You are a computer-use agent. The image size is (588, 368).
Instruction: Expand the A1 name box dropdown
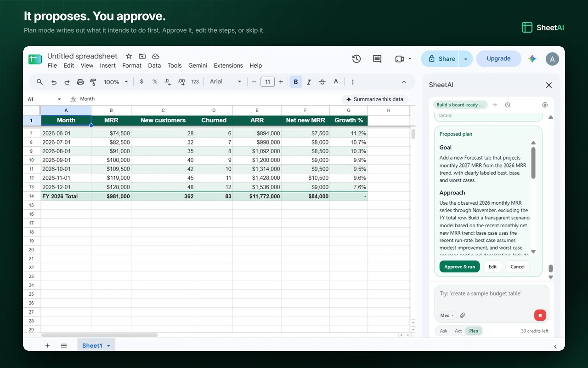(59, 99)
